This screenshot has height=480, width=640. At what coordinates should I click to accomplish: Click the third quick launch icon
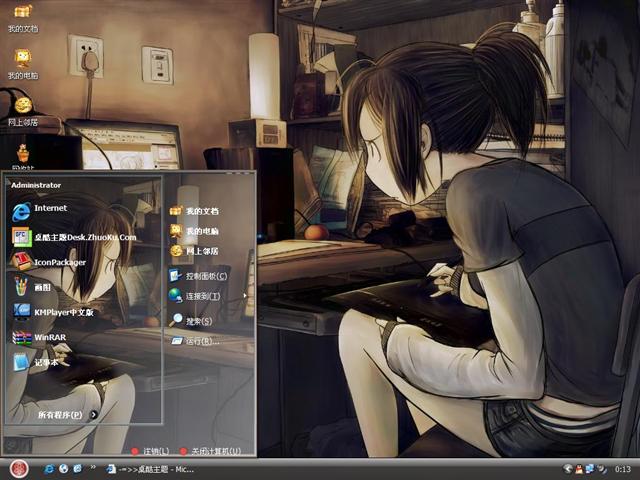click(x=77, y=469)
